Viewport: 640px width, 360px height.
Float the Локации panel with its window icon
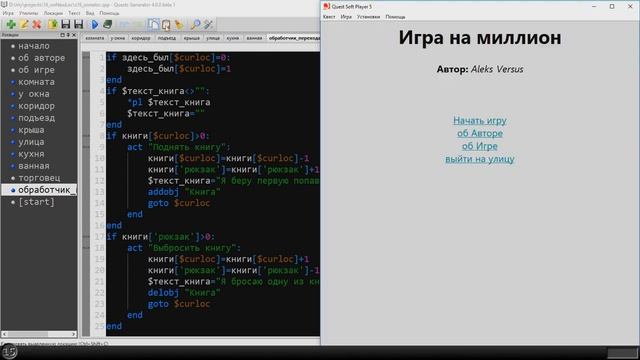pyautogui.click(x=62, y=35)
